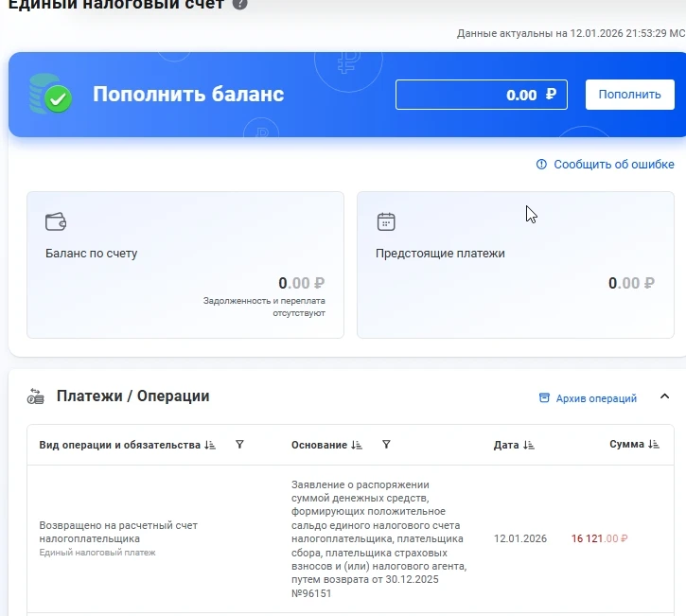Screen dimensions: 686x616
Task: Click the calendar icon in Предстоящие платежи
Action: (386, 221)
